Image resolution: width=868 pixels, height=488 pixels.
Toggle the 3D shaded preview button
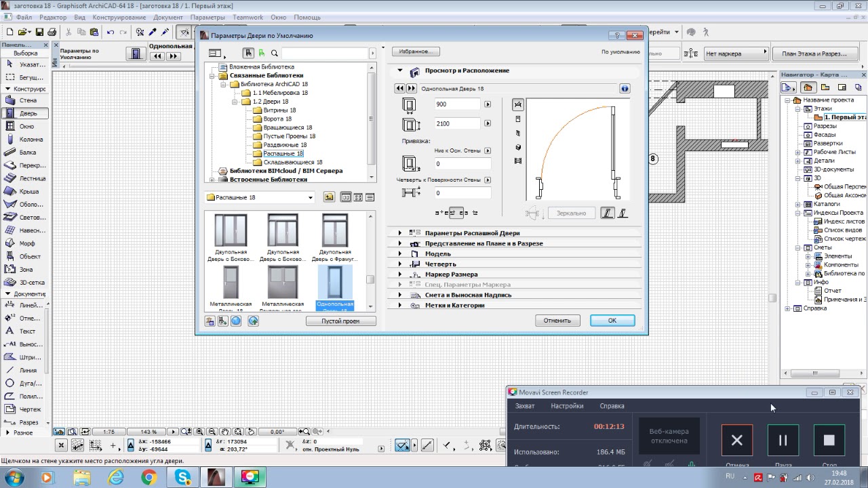point(518,147)
